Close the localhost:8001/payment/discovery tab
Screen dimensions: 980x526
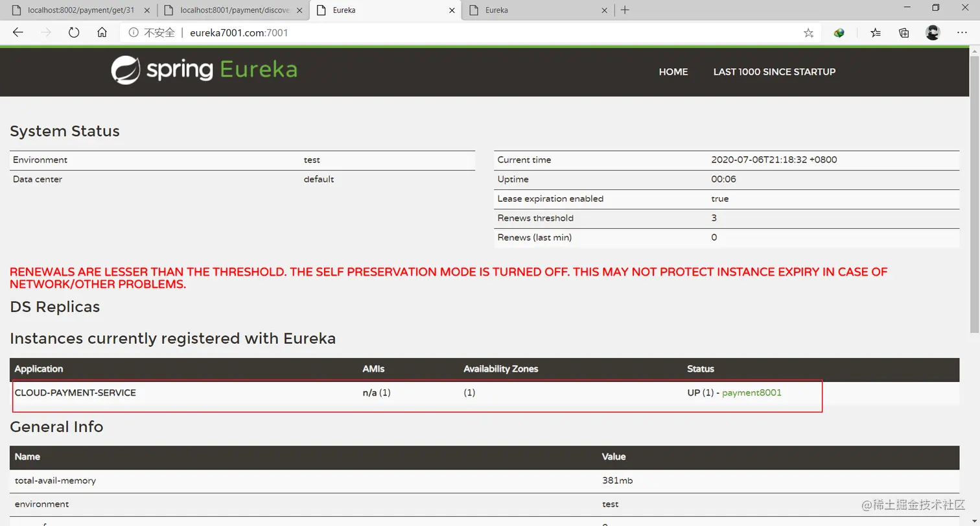299,10
